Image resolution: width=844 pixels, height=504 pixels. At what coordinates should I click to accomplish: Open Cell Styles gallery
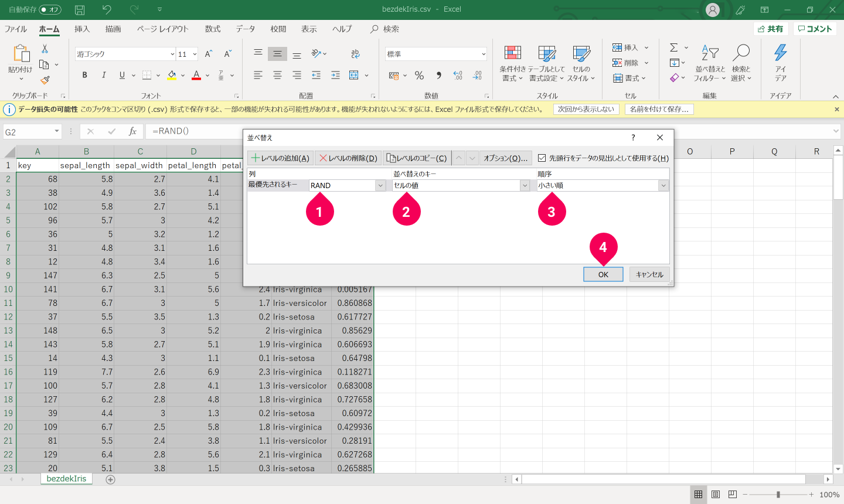[581, 63]
